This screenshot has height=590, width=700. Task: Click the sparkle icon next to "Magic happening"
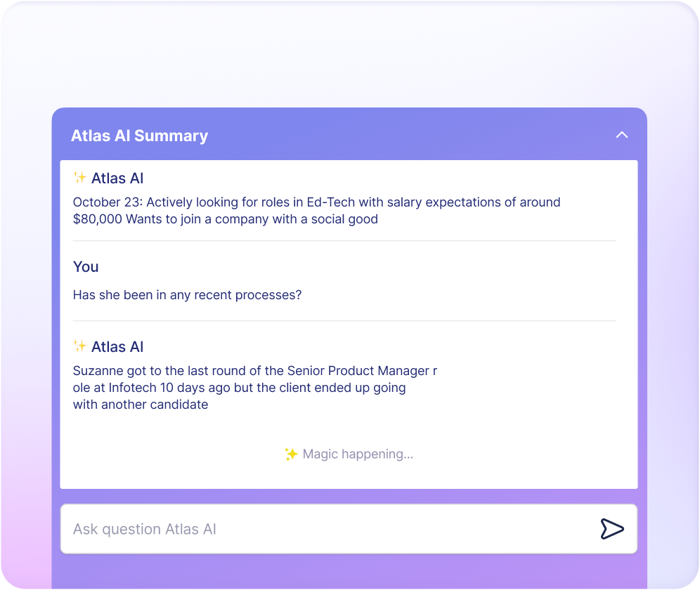(x=291, y=454)
